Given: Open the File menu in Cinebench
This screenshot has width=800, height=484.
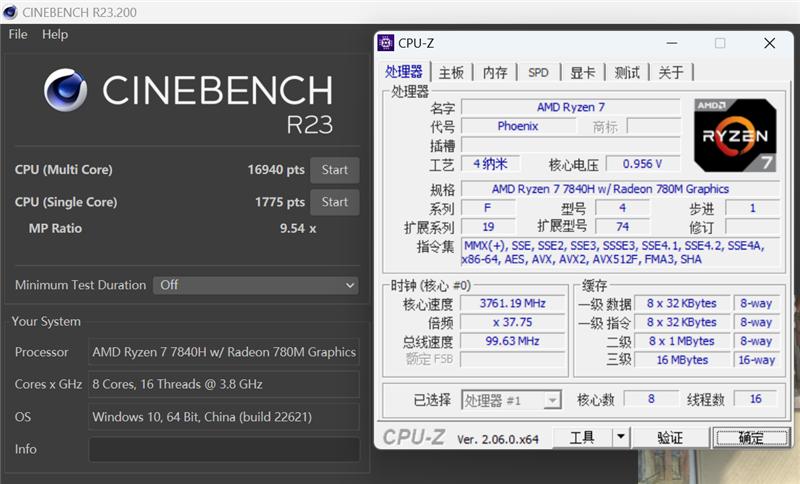Looking at the screenshot, I should (x=18, y=35).
